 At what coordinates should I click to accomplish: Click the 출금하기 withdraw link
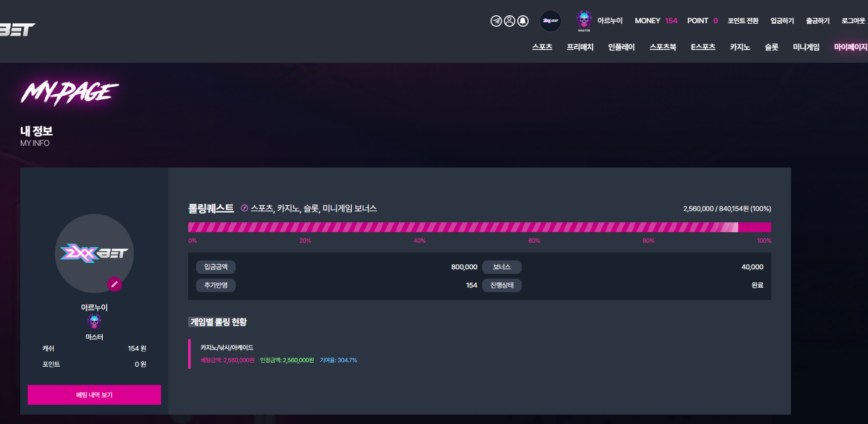(818, 21)
